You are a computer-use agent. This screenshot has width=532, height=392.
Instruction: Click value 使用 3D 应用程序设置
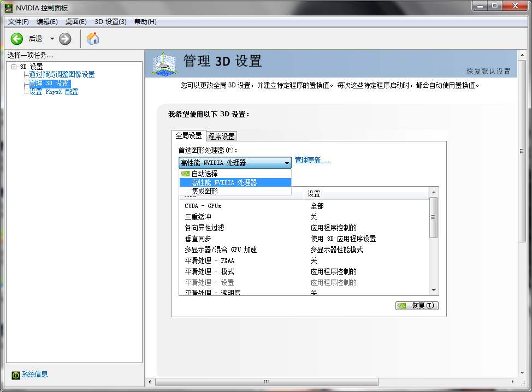click(343, 239)
